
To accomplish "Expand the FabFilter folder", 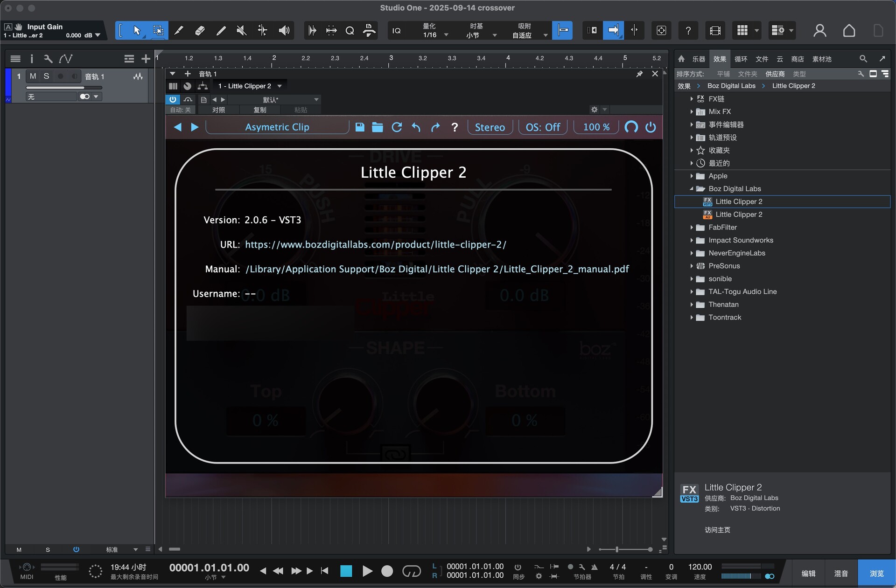I will coord(692,228).
